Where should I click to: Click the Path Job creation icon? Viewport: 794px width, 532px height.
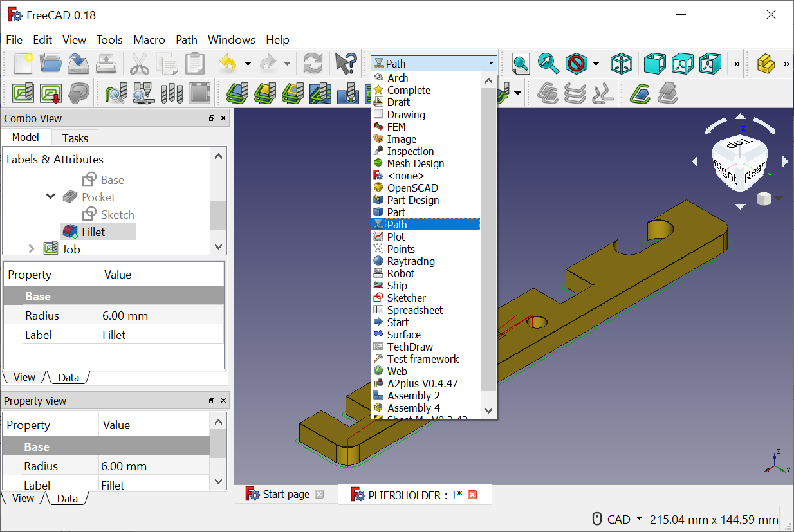23,93
